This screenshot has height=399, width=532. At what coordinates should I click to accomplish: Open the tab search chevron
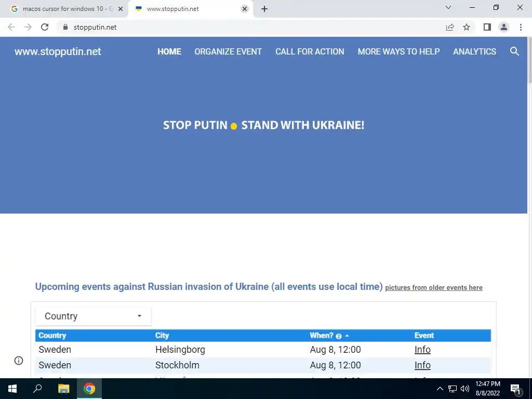coord(448,7)
